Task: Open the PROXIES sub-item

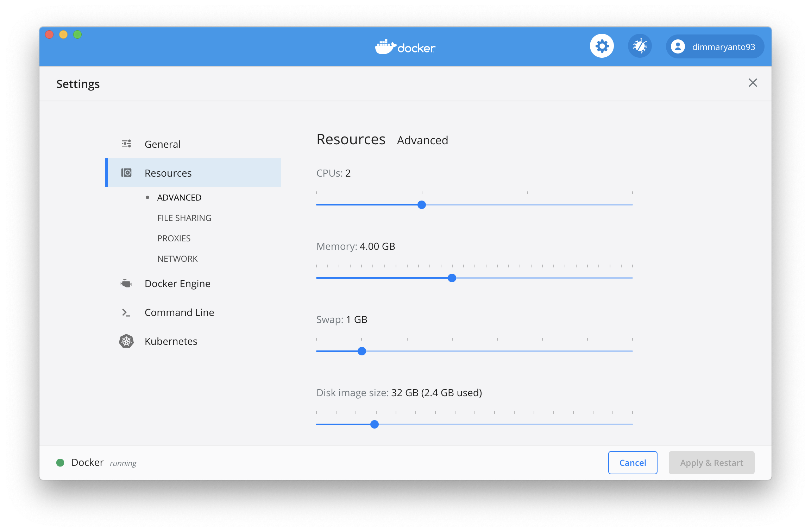Action: 174,238
